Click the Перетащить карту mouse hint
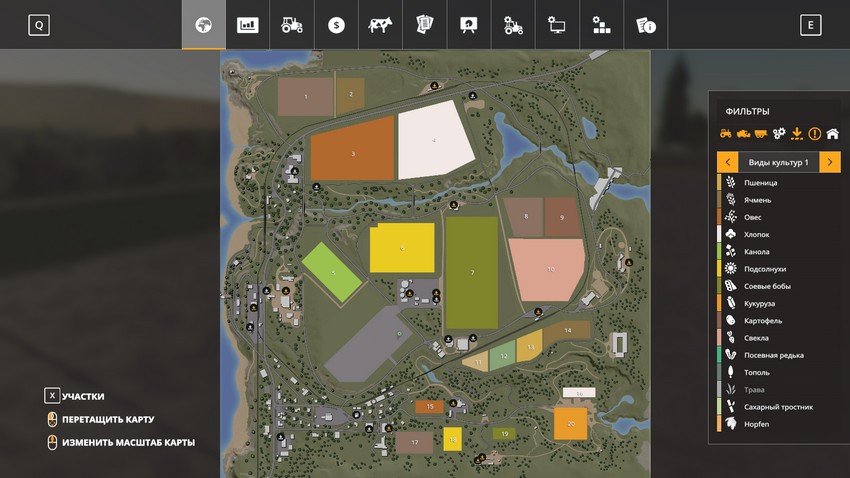 tap(102, 419)
